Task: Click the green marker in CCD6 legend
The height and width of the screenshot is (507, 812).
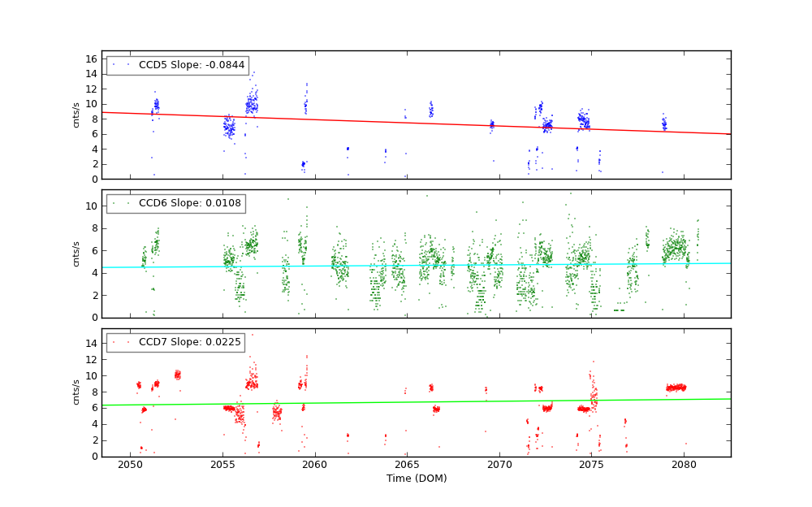Action: click(123, 204)
